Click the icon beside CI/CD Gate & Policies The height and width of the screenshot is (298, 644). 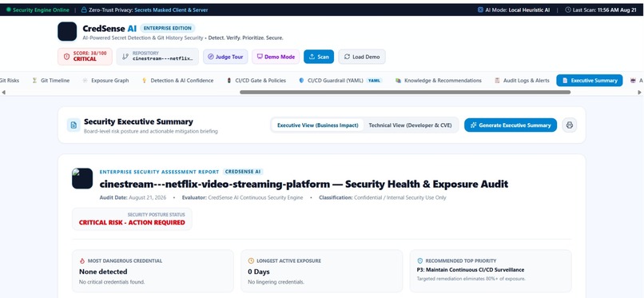pyautogui.click(x=229, y=81)
